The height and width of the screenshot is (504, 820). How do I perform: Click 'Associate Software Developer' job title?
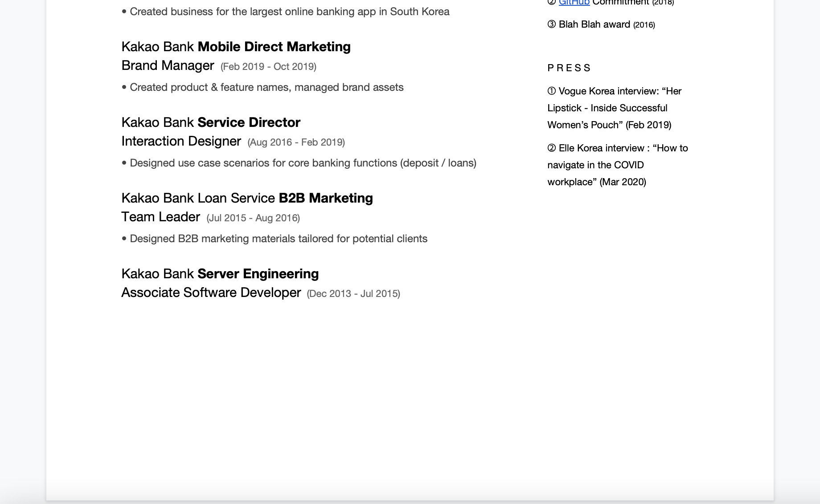coord(211,293)
